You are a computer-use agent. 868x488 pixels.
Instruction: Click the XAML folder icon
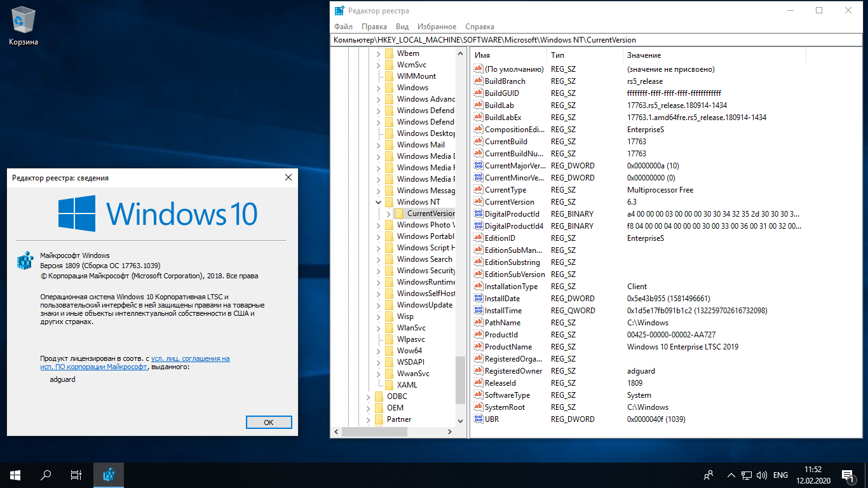click(x=389, y=385)
